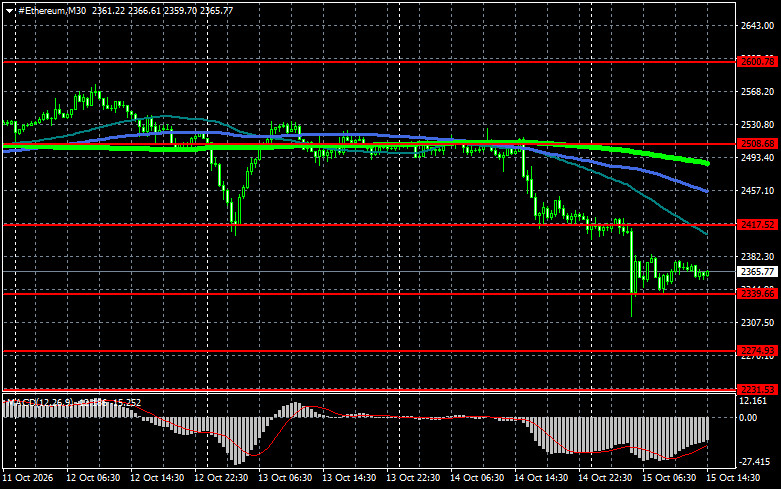Click the 2530.80 price axis value
The height and width of the screenshot is (489, 781).
757,124
